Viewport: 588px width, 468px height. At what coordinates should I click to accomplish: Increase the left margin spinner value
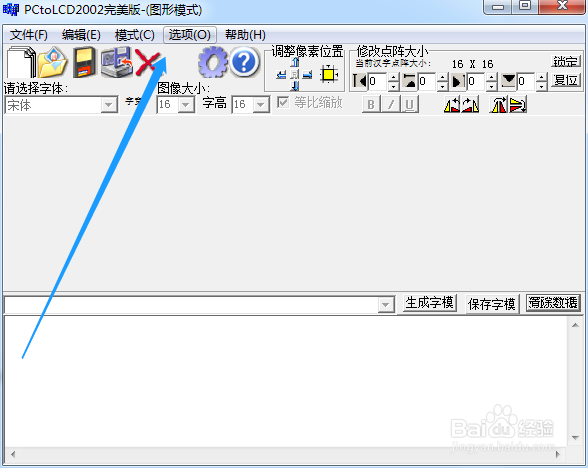pos(393,77)
